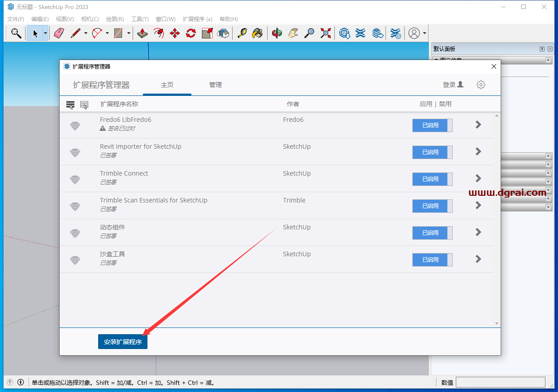Viewport: 558px width, 392px height.
Task: Switch to the 管理 tab
Action: click(x=216, y=85)
